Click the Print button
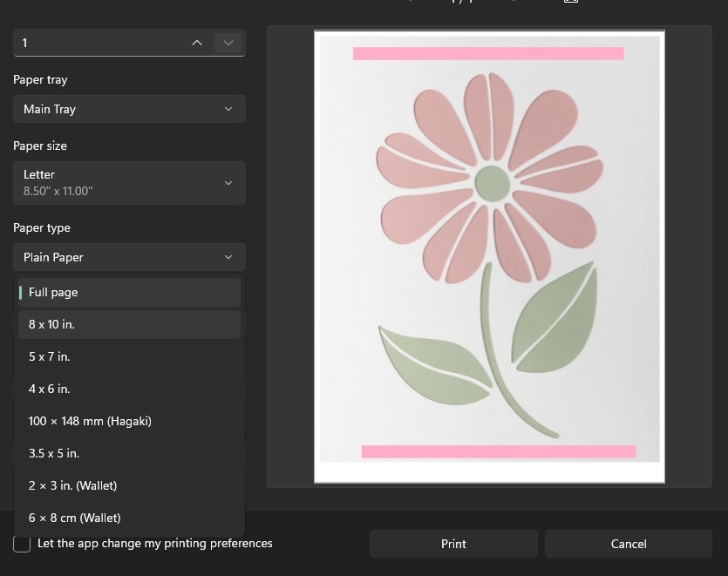 coord(453,544)
